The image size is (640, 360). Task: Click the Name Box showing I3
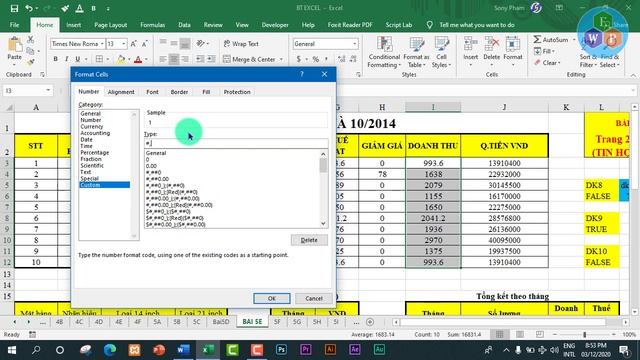27,90
